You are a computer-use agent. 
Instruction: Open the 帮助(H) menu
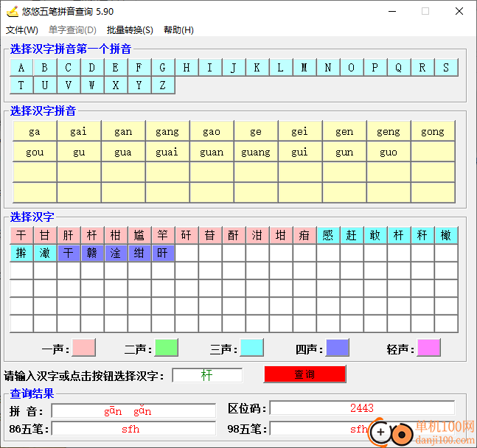pyautogui.click(x=178, y=29)
